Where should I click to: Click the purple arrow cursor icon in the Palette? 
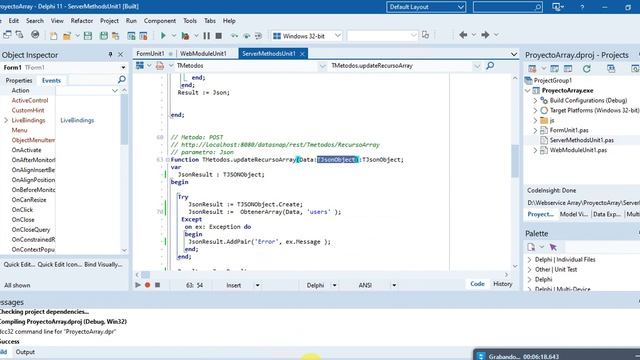pos(553,247)
